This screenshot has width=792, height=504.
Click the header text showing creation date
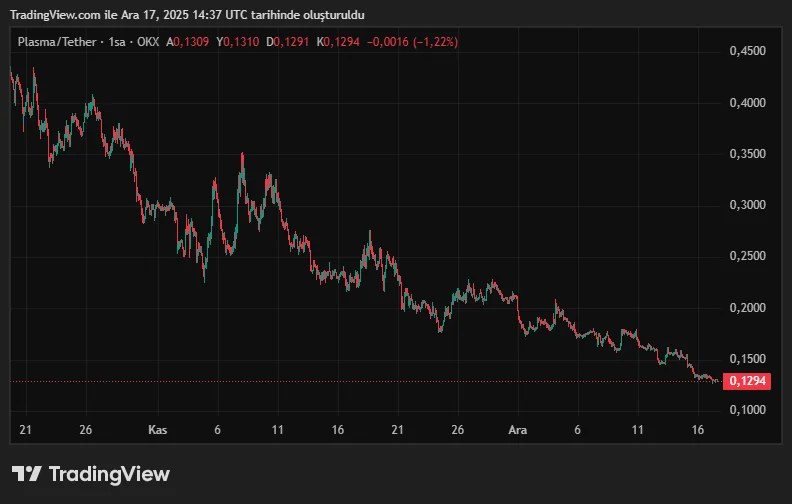[187, 15]
